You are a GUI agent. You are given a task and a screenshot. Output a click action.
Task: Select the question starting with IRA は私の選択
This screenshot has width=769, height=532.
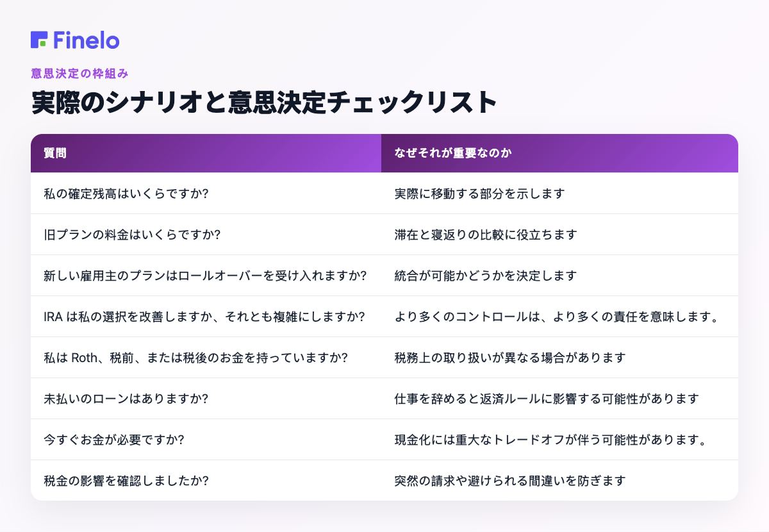pos(206,316)
